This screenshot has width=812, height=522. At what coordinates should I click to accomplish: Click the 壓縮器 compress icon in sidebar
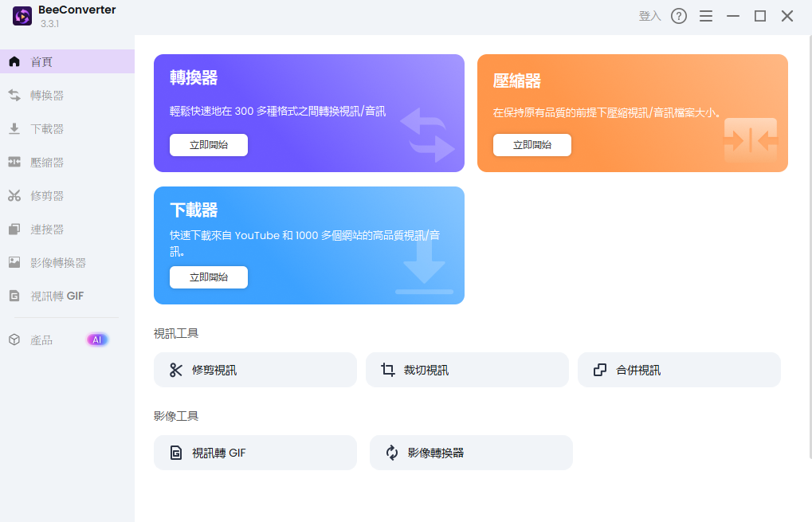click(14, 162)
